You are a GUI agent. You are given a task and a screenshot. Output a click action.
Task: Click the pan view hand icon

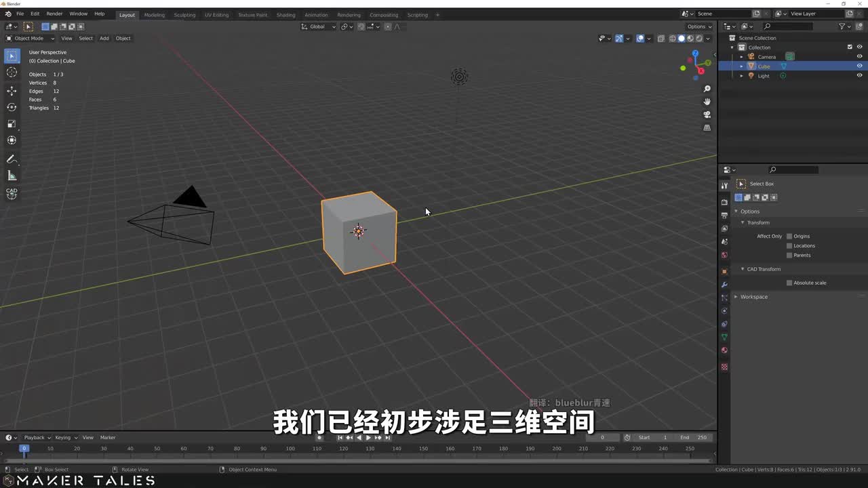click(707, 102)
